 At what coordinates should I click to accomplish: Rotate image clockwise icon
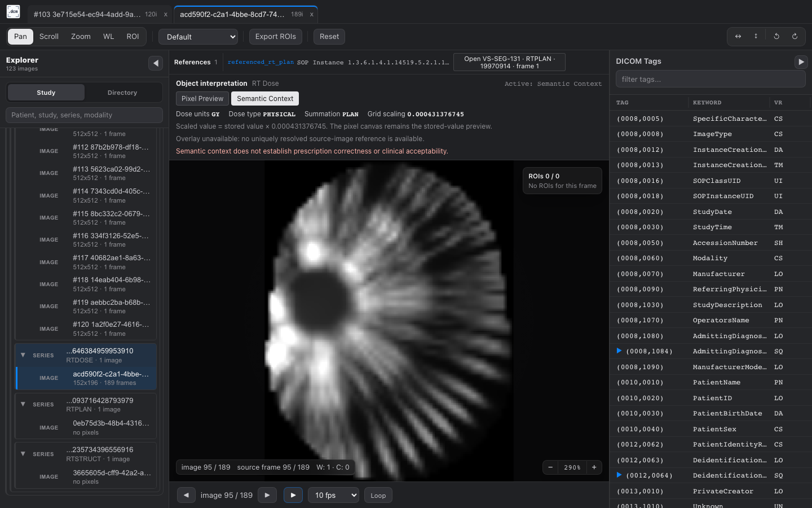pyautogui.click(x=795, y=37)
